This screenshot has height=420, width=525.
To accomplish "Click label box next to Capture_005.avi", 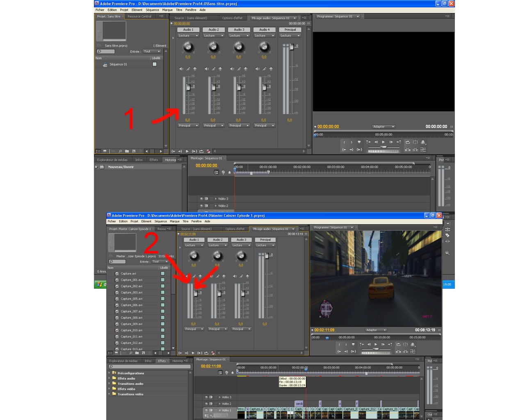I will pyautogui.click(x=163, y=299).
